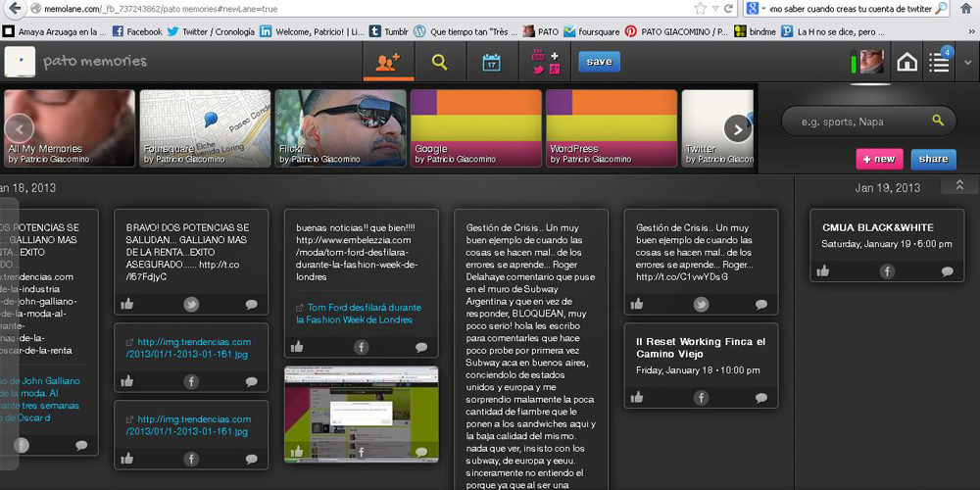Select the Foursquare memory lane
The width and height of the screenshot is (980, 490).
[206, 127]
